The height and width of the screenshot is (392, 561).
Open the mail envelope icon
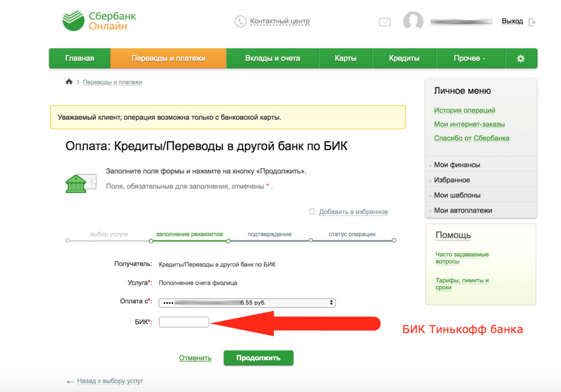click(x=385, y=22)
